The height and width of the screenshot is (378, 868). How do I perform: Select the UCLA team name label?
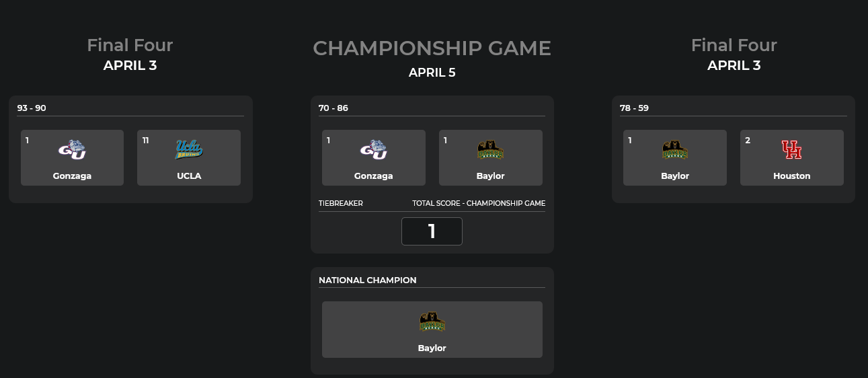tap(189, 176)
